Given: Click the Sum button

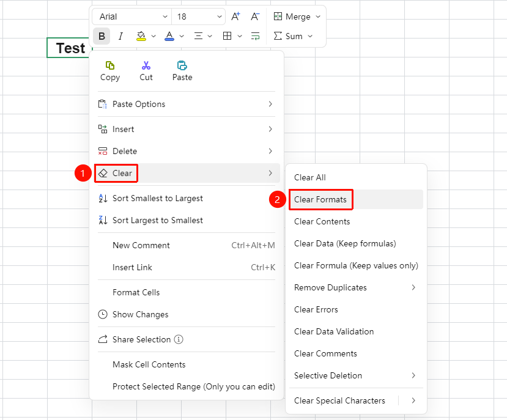Looking at the screenshot, I should pos(288,36).
